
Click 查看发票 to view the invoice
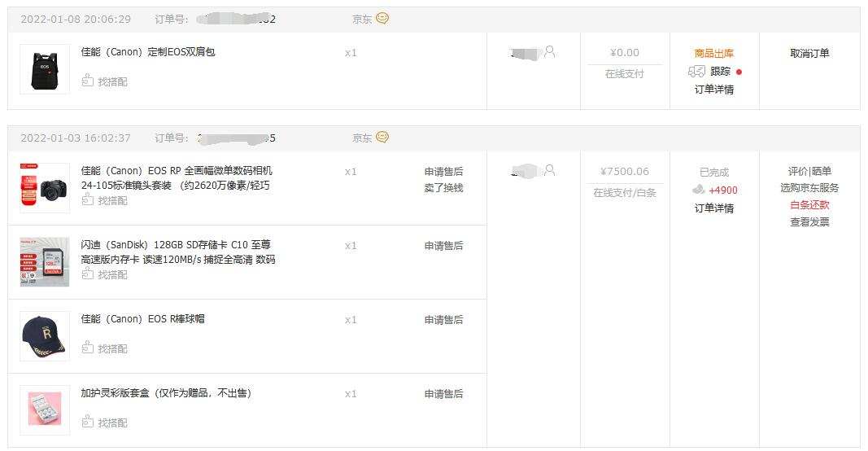tap(809, 222)
